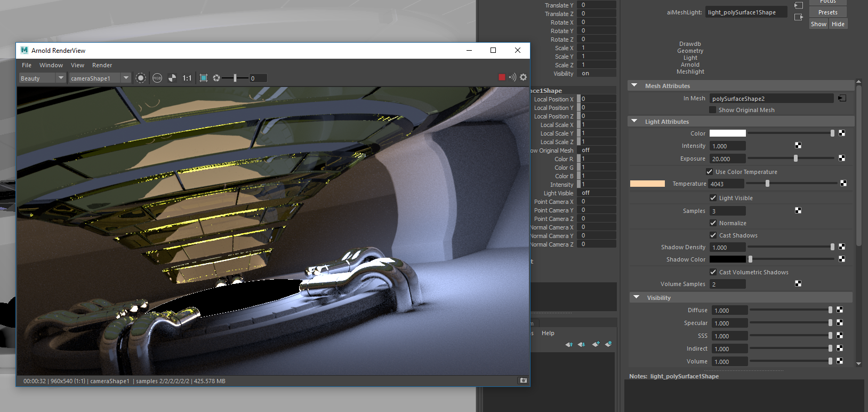Toggle the Light Visible checkbox
This screenshot has height=412, width=868.
[713, 198]
